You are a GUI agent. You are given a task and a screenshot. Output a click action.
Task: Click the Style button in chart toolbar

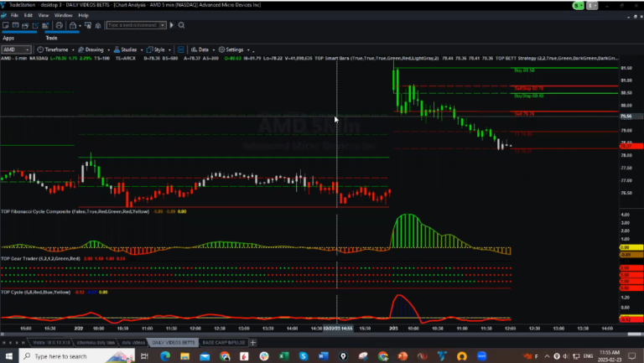pyautogui.click(x=159, y=49)
